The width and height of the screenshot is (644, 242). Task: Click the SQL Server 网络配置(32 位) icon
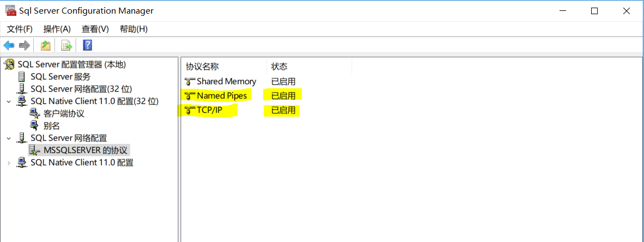22,89
